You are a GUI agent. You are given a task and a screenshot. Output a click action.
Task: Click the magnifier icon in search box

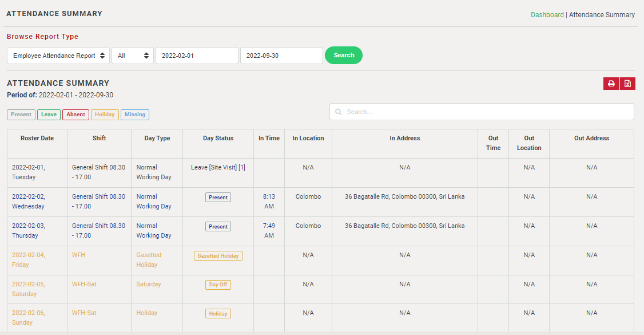point(339,112)
